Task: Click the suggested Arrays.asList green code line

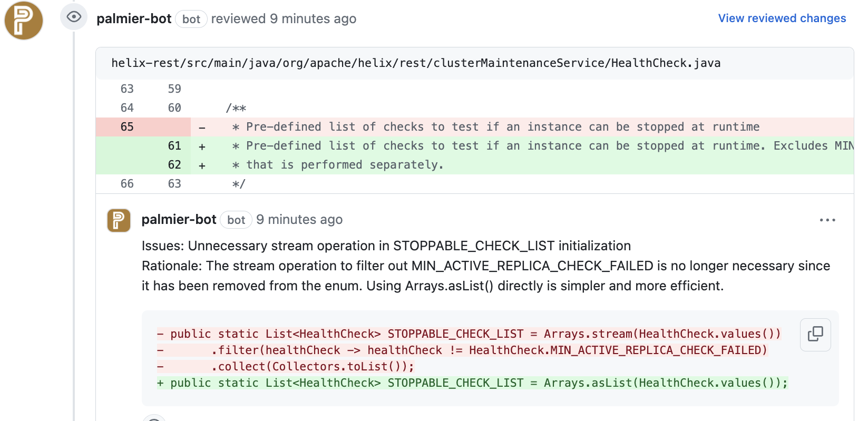Action: [x=472, y=383]
